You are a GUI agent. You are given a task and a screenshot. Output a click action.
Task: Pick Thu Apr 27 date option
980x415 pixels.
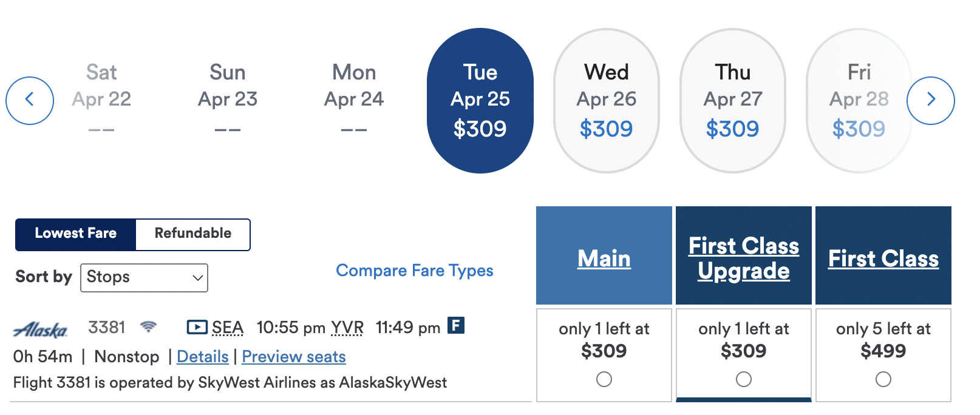pyautogui.click(x=732, y=101)
